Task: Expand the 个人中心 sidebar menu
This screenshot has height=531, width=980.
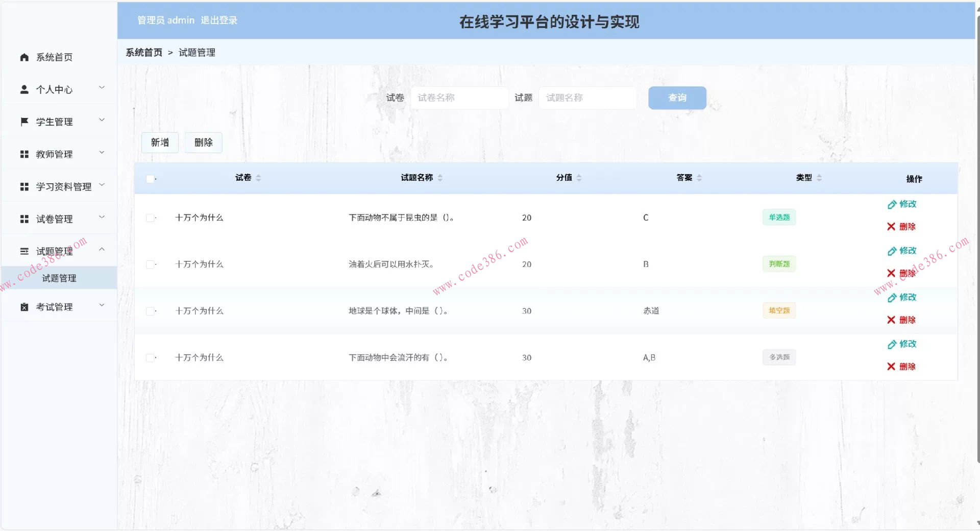Action: tap(102, 87)
